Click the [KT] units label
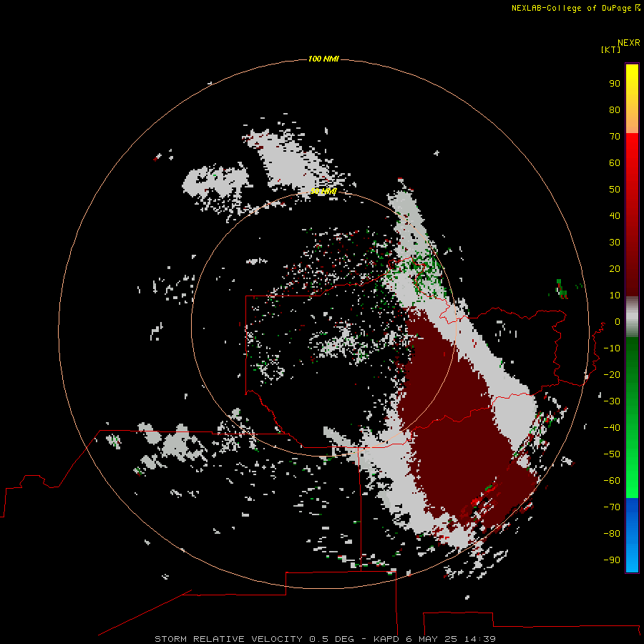The image size is (644, 644). click(611, 49)
